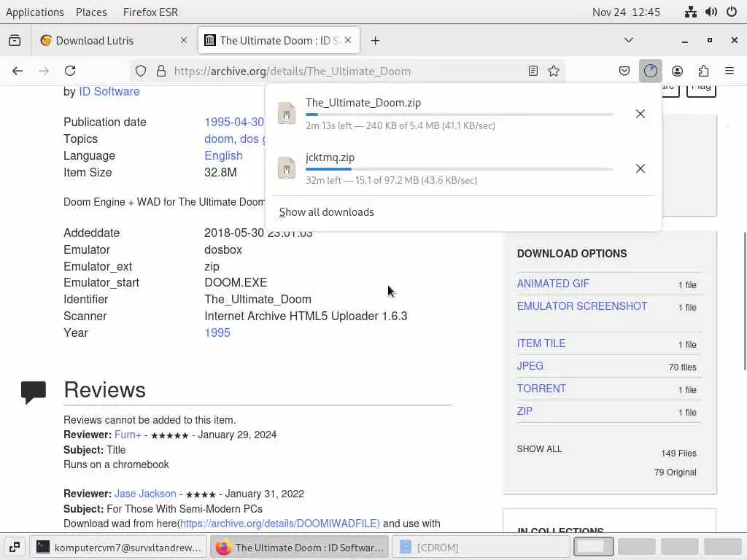Open the Firefox hamburger application menu

coord(729,71)
